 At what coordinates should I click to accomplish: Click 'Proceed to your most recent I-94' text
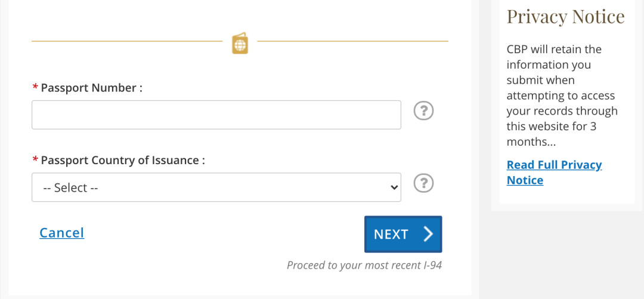[364, 265]
